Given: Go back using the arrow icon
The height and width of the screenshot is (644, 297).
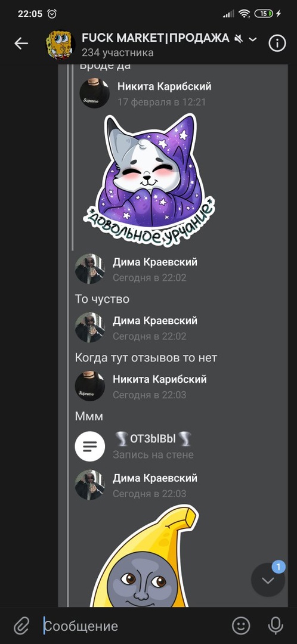Looking at the screenshot, I should point(21,44).
